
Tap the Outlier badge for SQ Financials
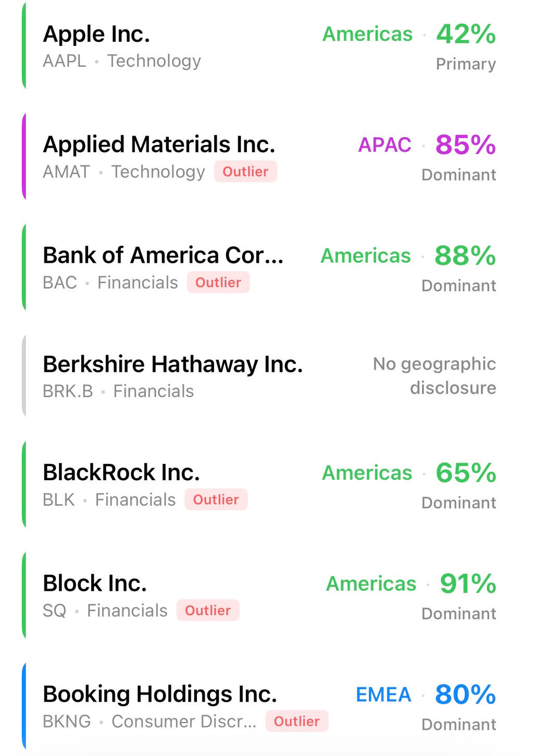(x=208, y=611)
